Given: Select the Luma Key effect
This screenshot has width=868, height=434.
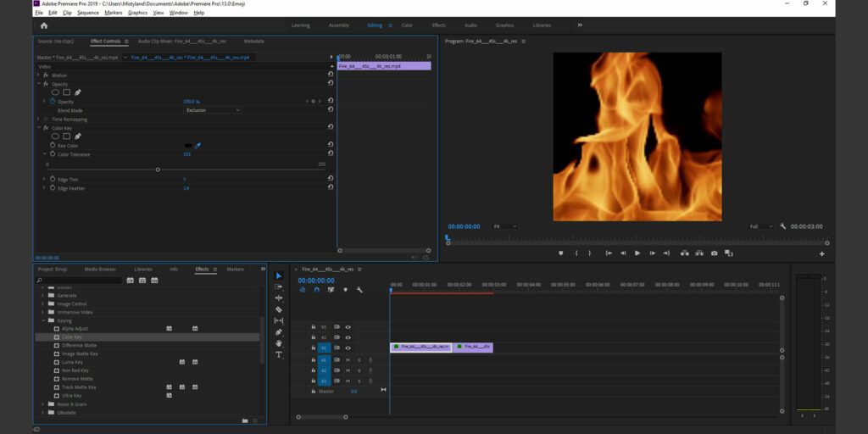Looking at the screenshot, I should pyautogui.click(x=73, y=362).
